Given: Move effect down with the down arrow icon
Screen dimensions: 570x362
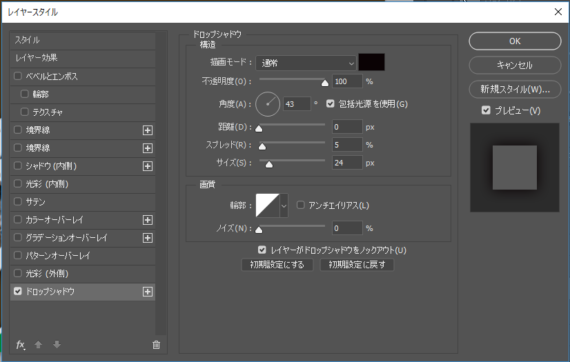Looking at the screenshot, I should point(57,345).
